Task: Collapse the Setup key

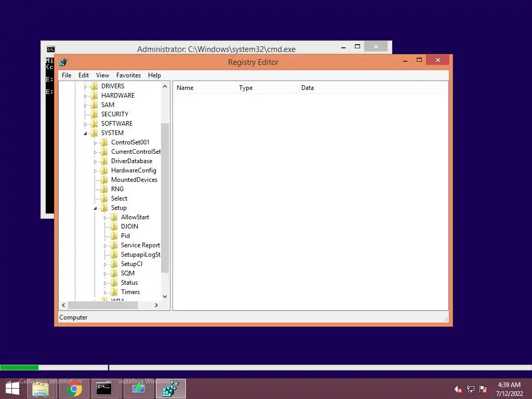Action: pos(96,208)
